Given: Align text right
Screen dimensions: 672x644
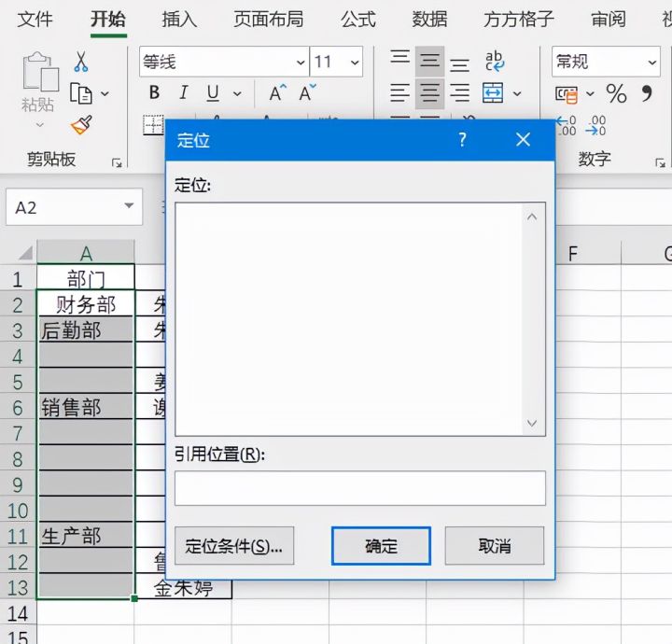Looking at the screenshot, I should [x=459, y=93].
